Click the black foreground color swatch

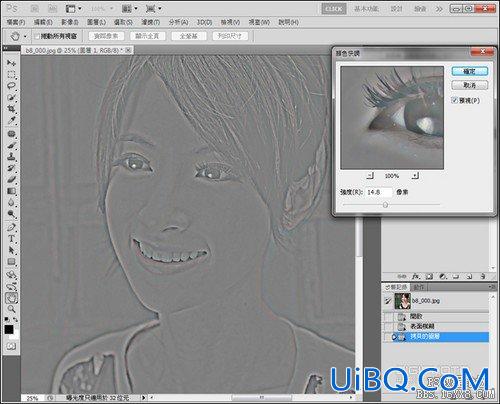pyautogui.click(x=9, y=330)
